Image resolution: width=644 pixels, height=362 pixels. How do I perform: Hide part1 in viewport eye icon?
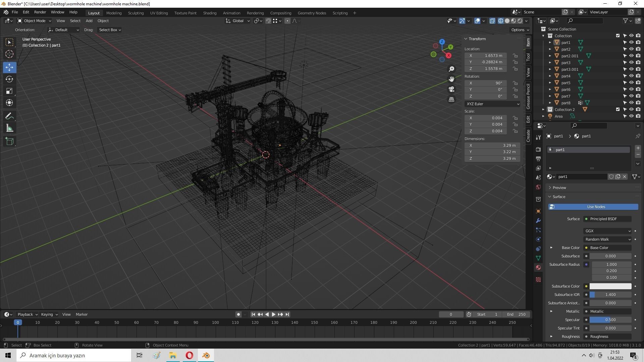(631, 43)
